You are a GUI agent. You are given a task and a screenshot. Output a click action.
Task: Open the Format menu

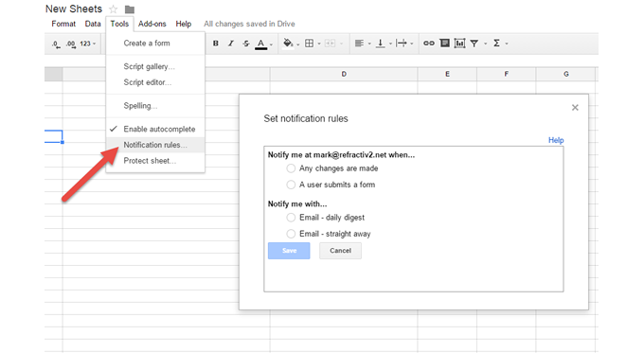[63, 24]
